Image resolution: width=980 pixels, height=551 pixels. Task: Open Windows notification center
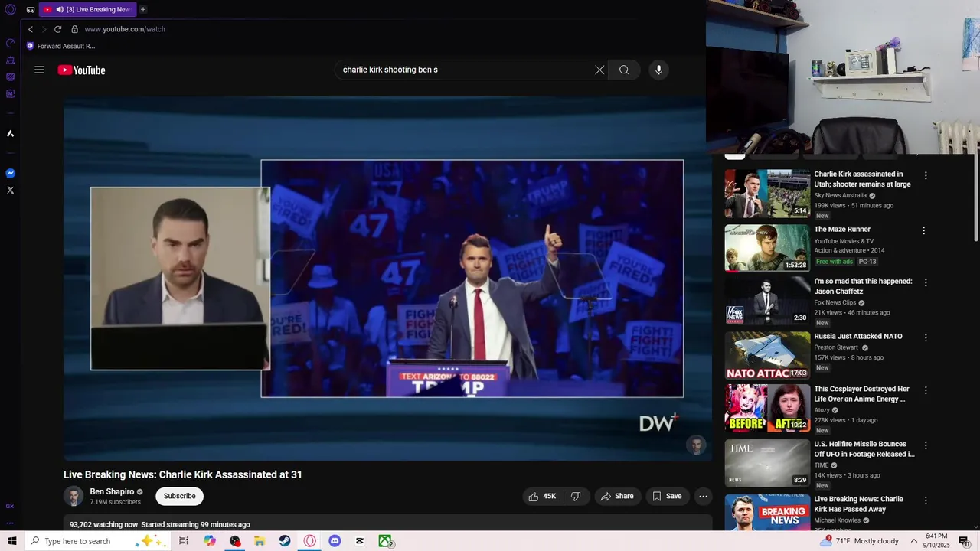[965, 541]
